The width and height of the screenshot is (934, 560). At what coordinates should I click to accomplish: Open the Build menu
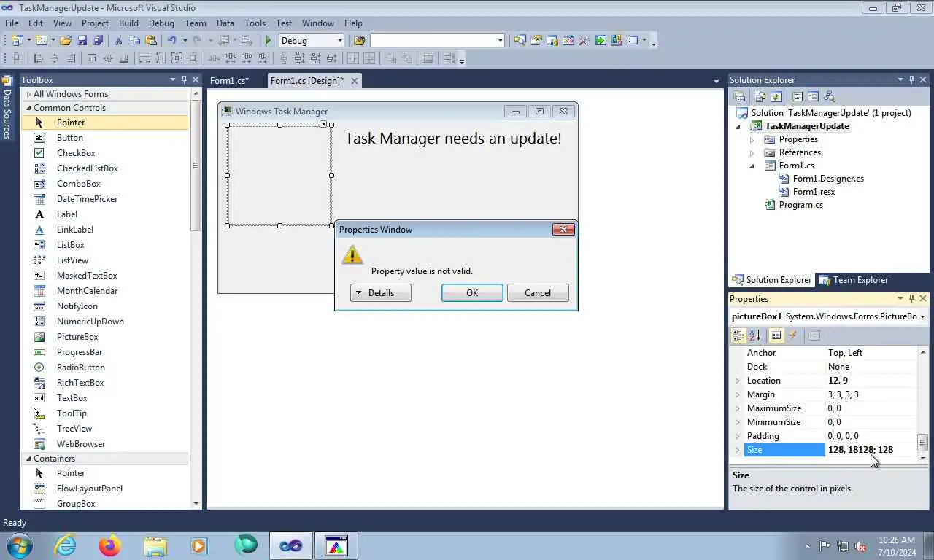click(128, 23)
